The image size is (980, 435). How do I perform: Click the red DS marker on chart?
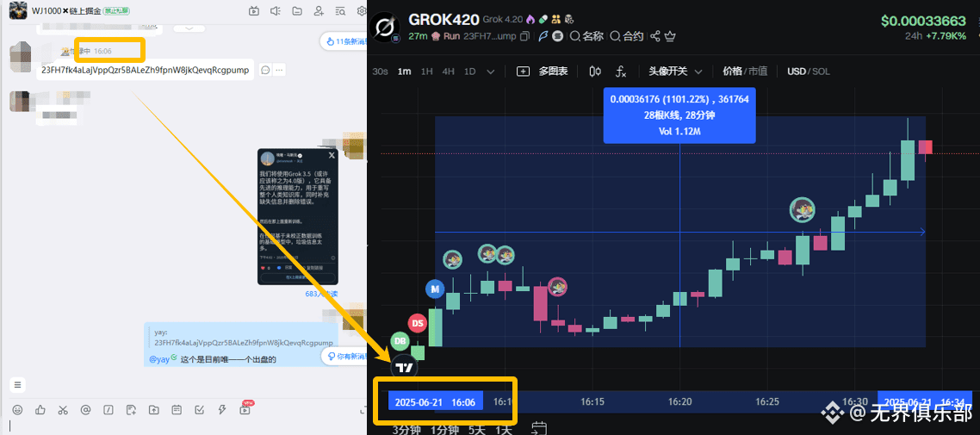tap(418, 323)
